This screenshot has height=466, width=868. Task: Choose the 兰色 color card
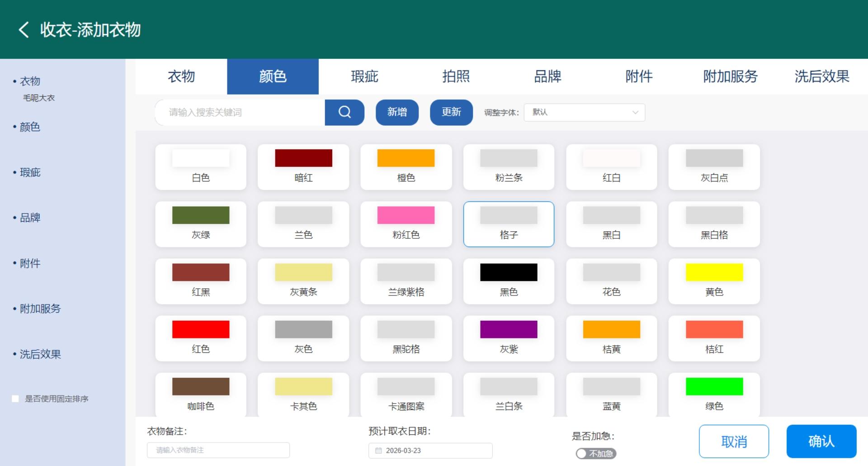click(x=303, y=224)
